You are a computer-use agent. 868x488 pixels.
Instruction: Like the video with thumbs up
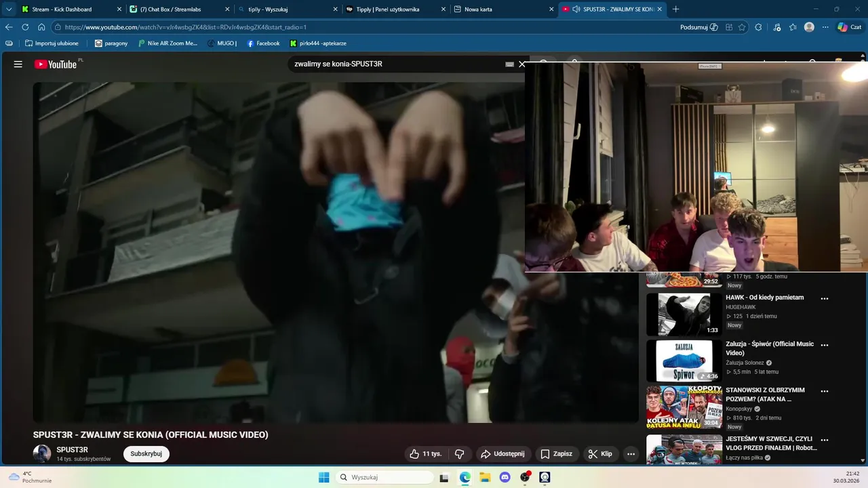[425, 454]
